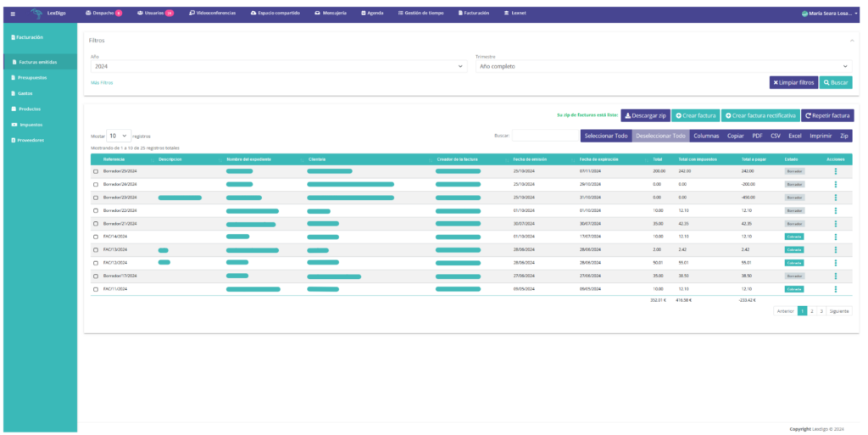Tick the checkbox for FAC/14/2024 row
This screenshot has width=868, height=435.
click(x=96, y=237)
